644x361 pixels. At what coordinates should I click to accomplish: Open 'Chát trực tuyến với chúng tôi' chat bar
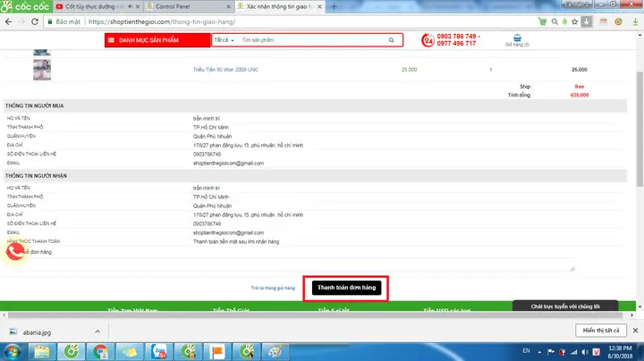[565, 306]
